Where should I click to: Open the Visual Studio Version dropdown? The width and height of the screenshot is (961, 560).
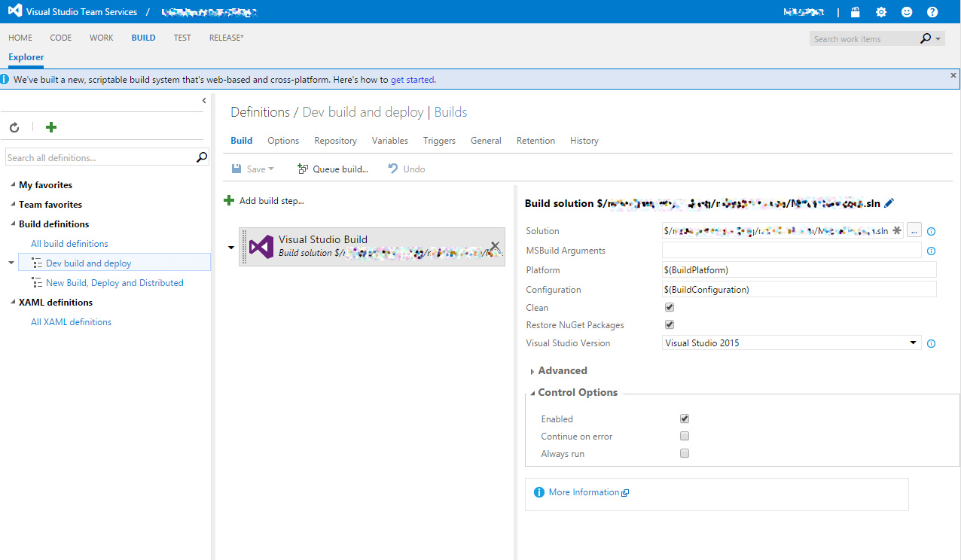(913, 342)
